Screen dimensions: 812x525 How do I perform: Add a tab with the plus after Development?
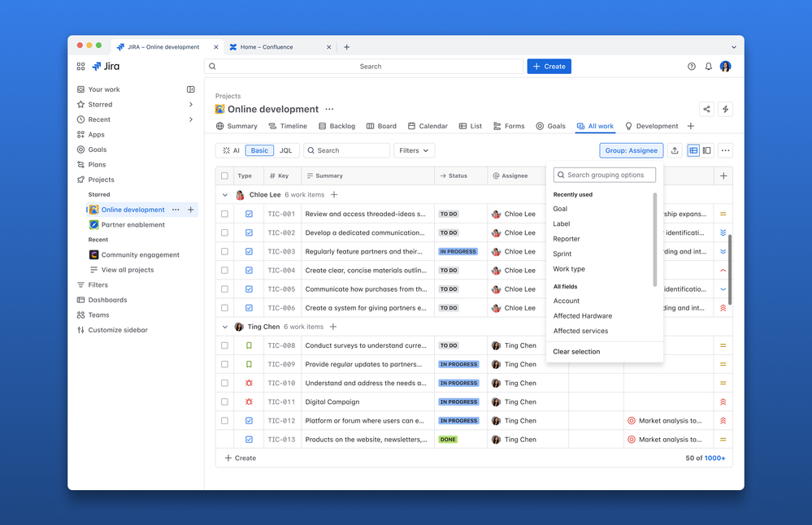click(x=691, y=126)
